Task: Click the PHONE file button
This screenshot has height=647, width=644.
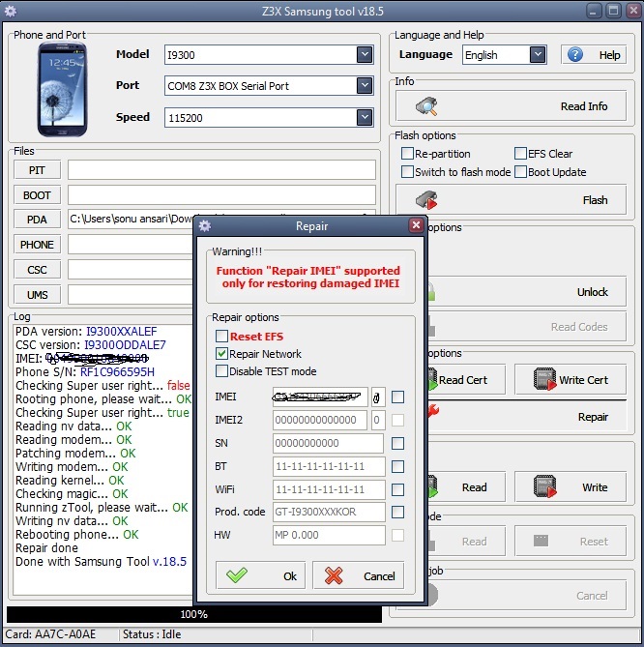Action: (x=37, y=245)
